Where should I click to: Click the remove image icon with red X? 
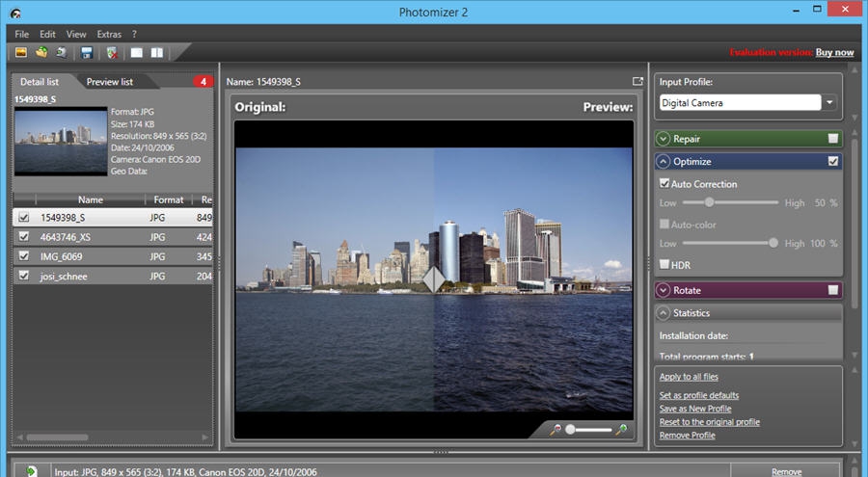coord(113,52)
